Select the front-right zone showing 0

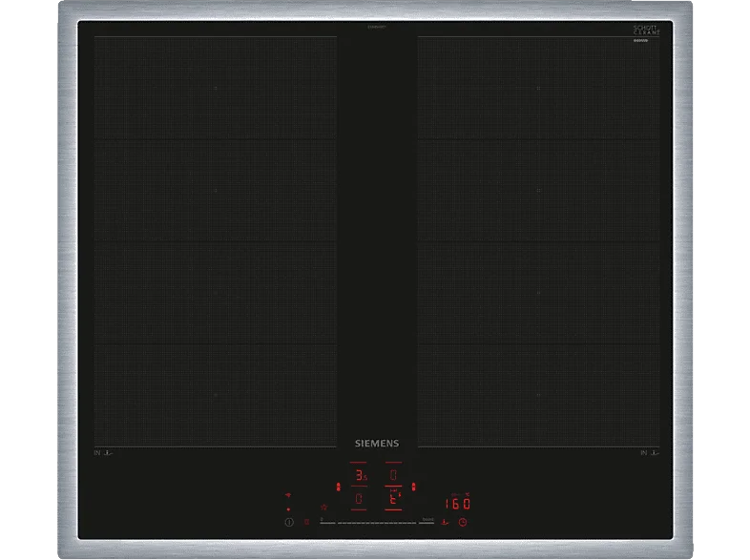(393, 475)
